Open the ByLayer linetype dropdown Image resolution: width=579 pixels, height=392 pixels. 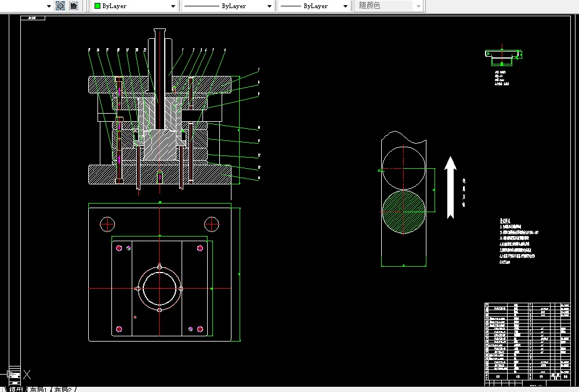tap(228, 6)
